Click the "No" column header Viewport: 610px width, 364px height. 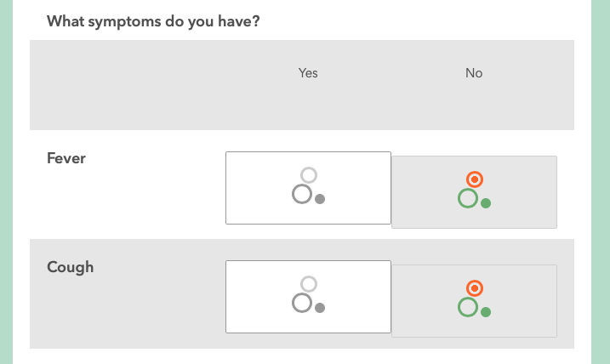pyautogui.click(x=474, y=73)
